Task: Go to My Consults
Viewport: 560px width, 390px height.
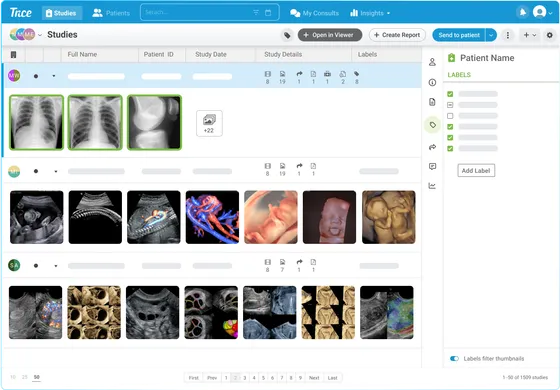Action: pyautogui.click(x=314, y=13)
